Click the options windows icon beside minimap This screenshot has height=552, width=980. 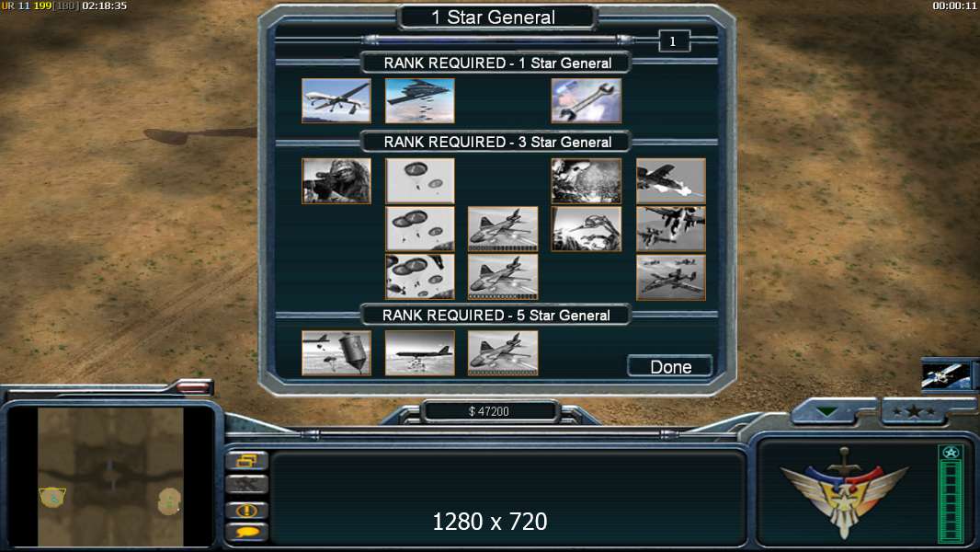pos(247,461)
